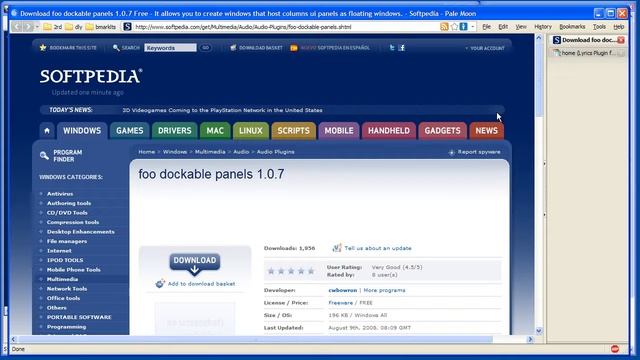640x360 pixels.
Task: Click the Program Finder magnifier icon
Action: (x=44, y=156)
